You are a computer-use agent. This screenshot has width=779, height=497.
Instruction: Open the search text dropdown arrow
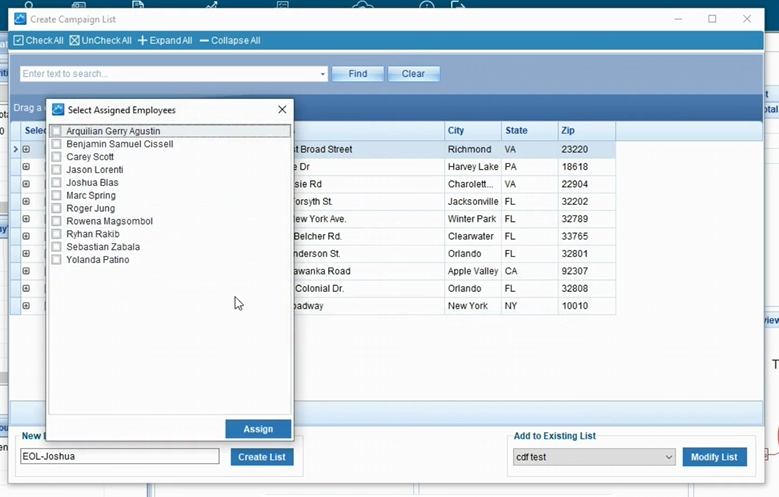(x=322, y=74)
